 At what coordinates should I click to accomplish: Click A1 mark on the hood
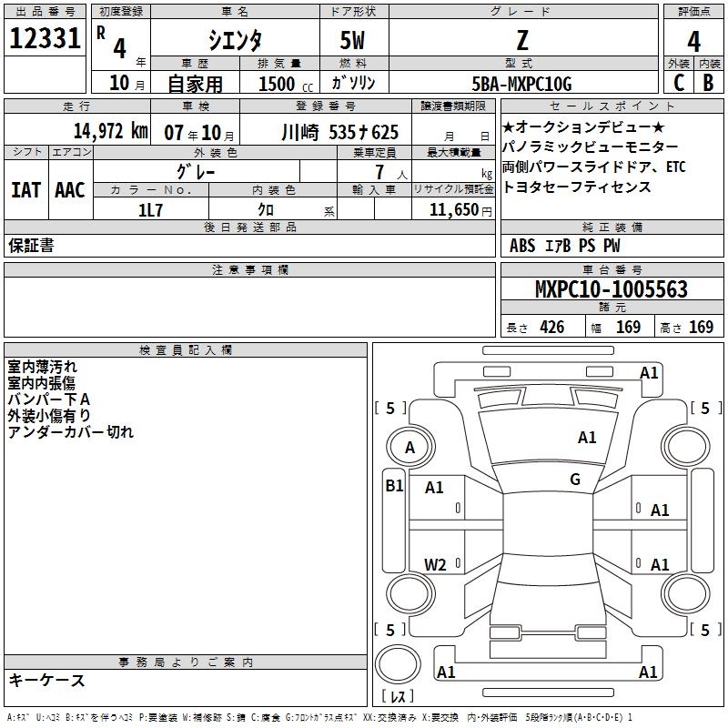pos(587,438)
